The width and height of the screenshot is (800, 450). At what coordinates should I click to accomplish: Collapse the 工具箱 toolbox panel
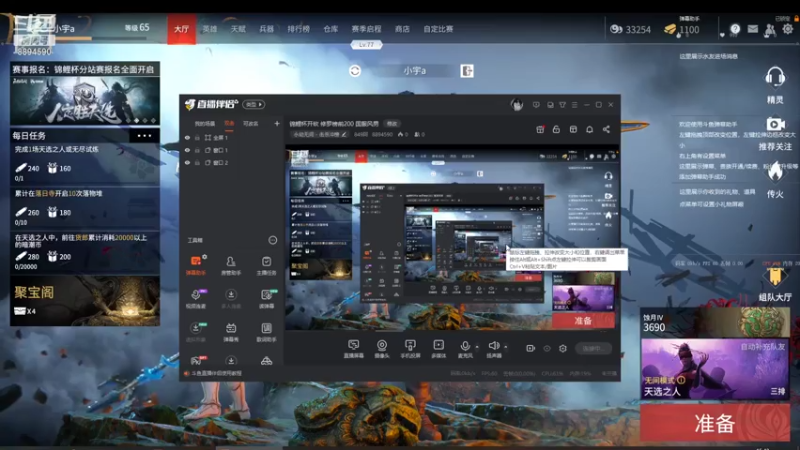(273, 240)
